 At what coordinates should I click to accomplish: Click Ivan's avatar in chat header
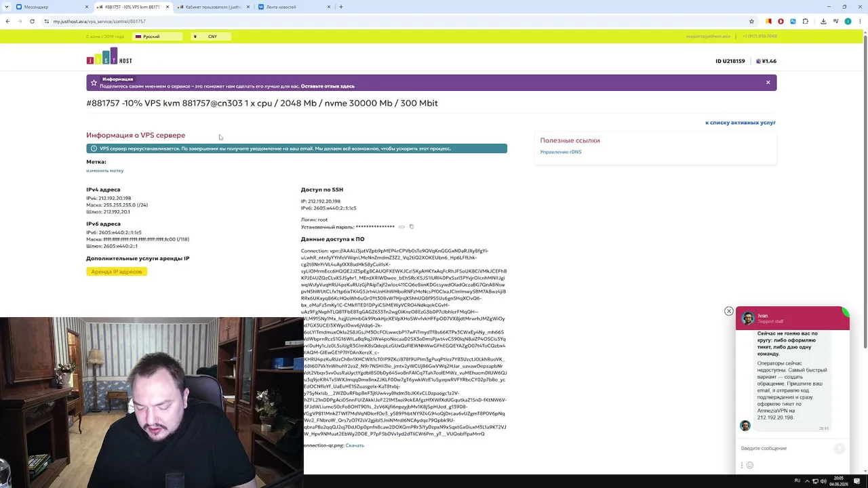tap(748, 318)
